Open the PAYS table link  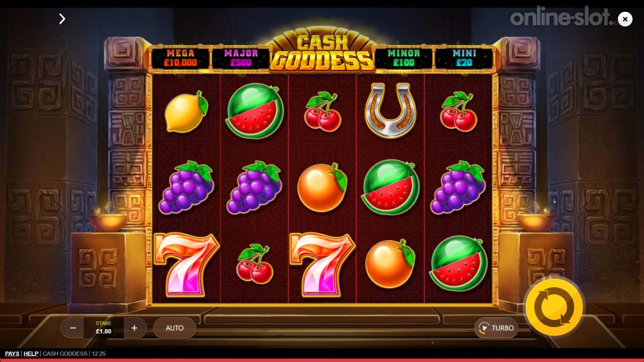pyautogui.click(x=12, y=354)
